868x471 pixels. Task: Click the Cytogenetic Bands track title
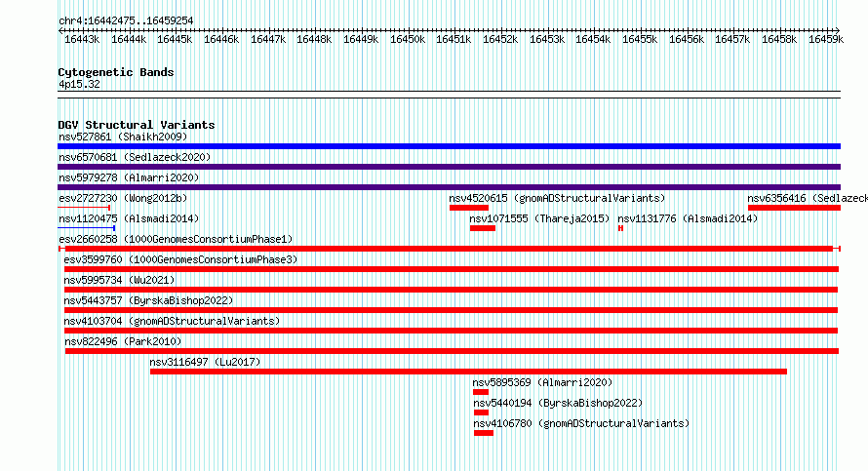(116, 72)
